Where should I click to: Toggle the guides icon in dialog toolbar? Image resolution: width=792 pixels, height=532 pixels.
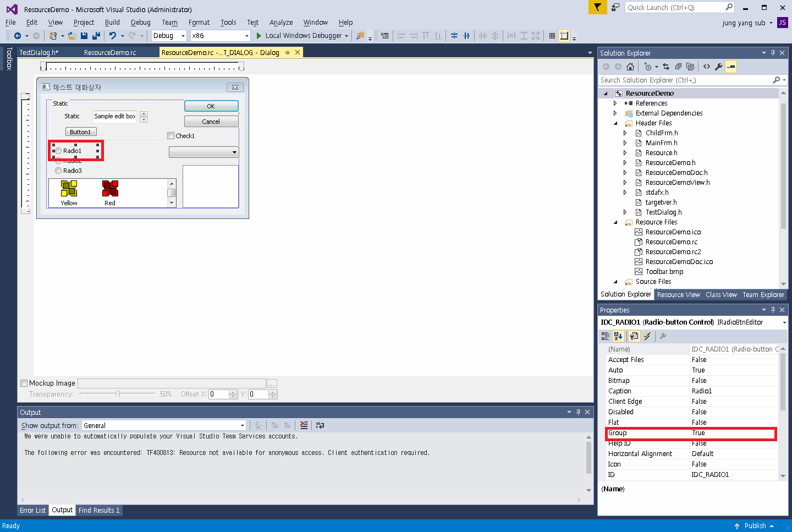(564, 36)
